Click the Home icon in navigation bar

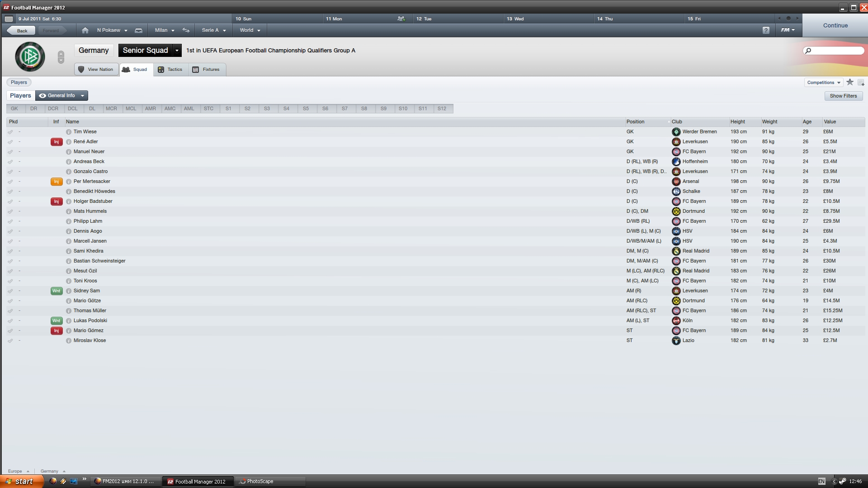[x=85, y=30]
